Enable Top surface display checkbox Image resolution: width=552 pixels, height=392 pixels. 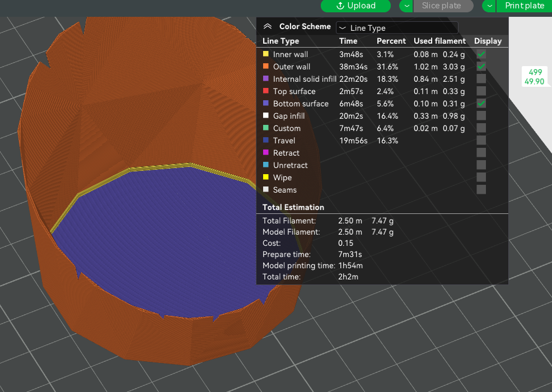point(481,91)
